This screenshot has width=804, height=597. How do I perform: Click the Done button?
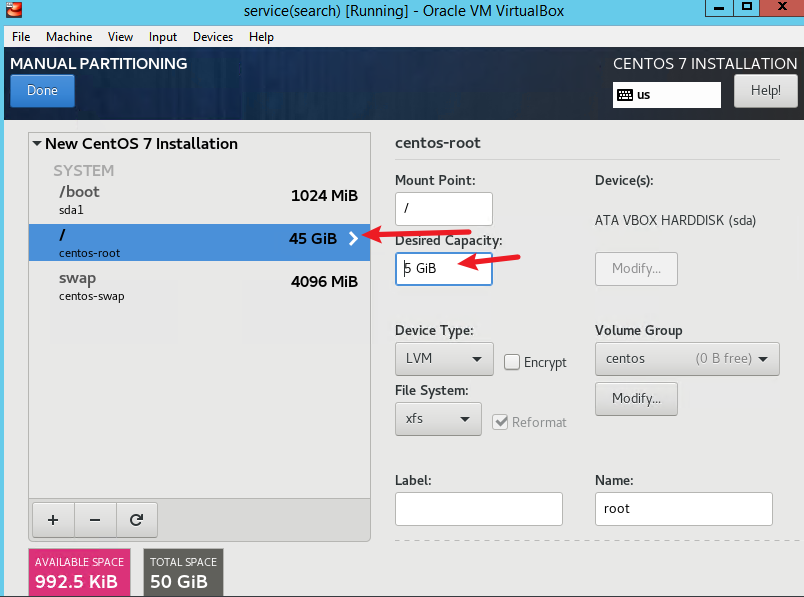pyautogui.click(x=43, y=91)
